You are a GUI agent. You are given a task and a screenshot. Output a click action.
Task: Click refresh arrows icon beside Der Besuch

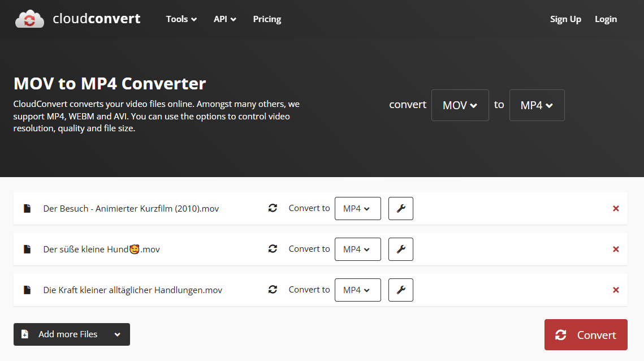click(x=273, y=208)
